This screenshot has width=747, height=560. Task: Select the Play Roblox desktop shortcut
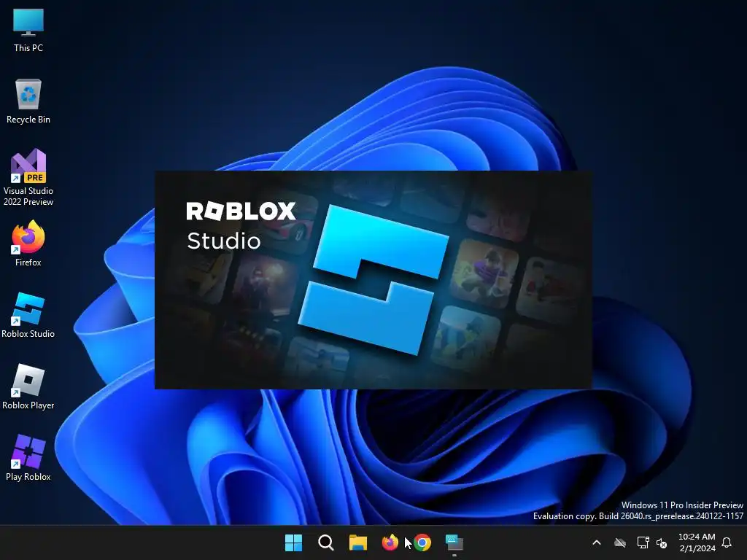coord(28,458)
